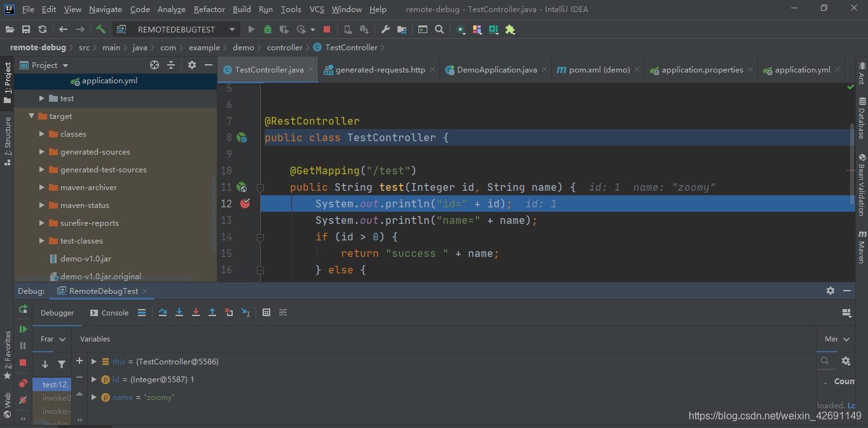Toggle 1: Project tool window stripe
This screenshot has height=428, width=868.
pos(7,83)
